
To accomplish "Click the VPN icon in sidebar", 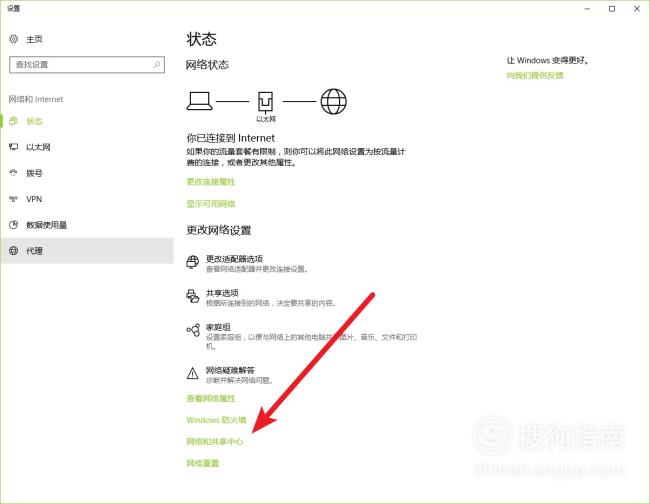I will [14, 199].
